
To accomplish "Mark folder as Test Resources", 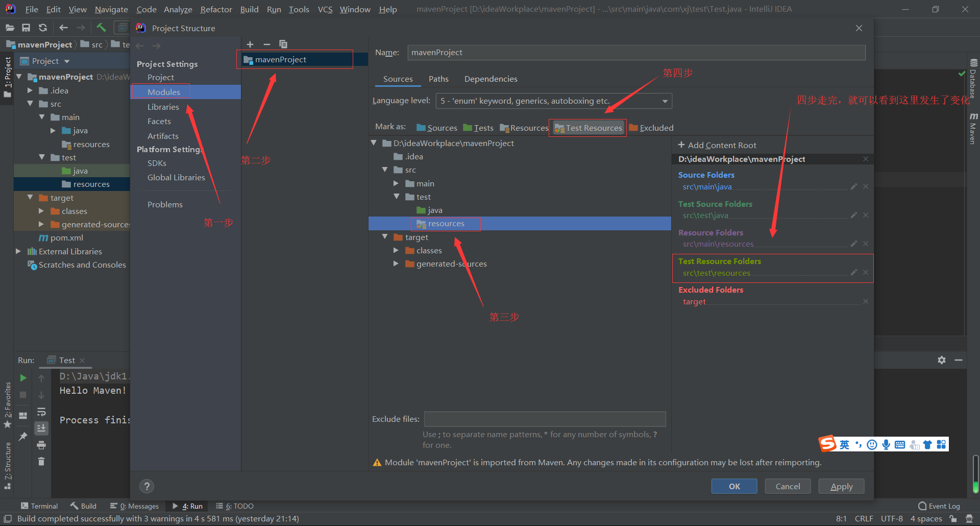I will [589, 128].
